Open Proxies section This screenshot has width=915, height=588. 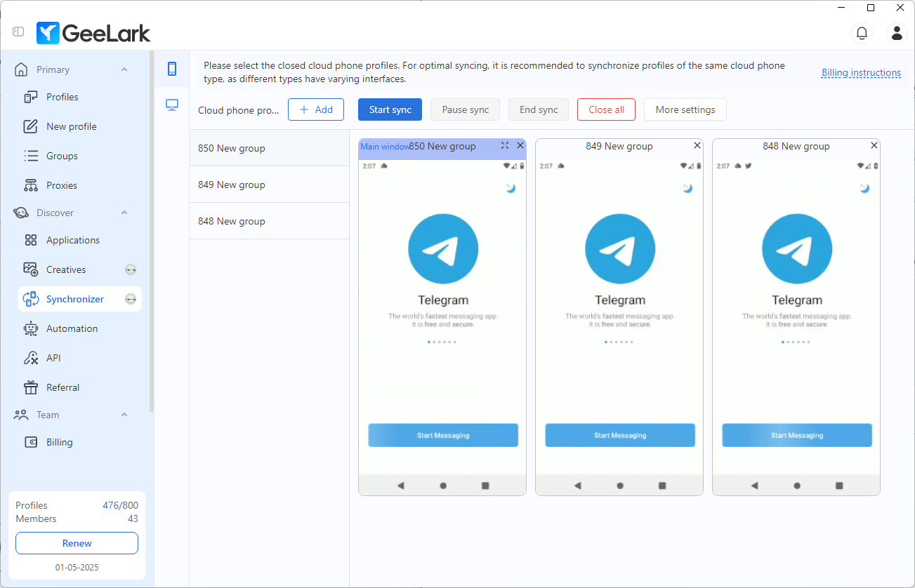point(79,185)
